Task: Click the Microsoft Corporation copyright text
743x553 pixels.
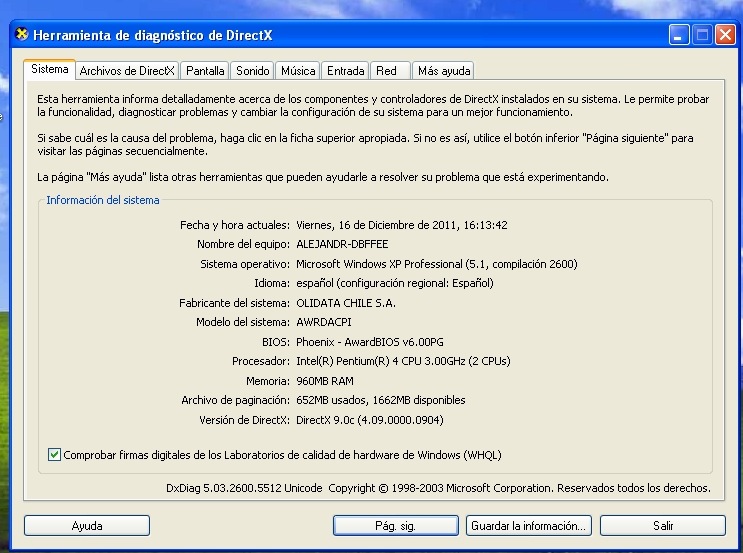Action: (519, 488)
